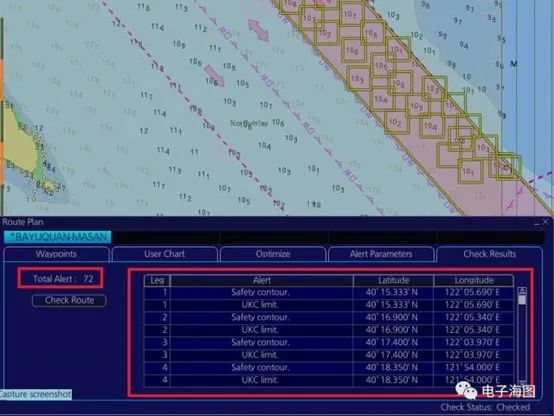Click the alert list scroll-up arrow
This screenshot has width=554, height=416.
522,290
